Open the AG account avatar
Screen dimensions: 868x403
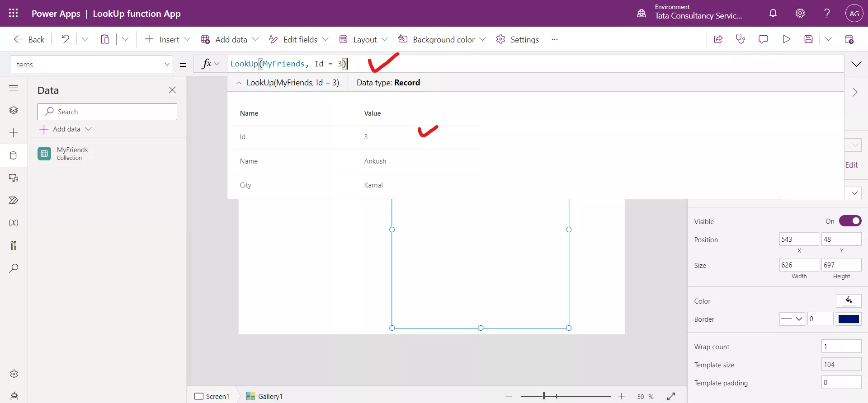(x=854, y=14)
